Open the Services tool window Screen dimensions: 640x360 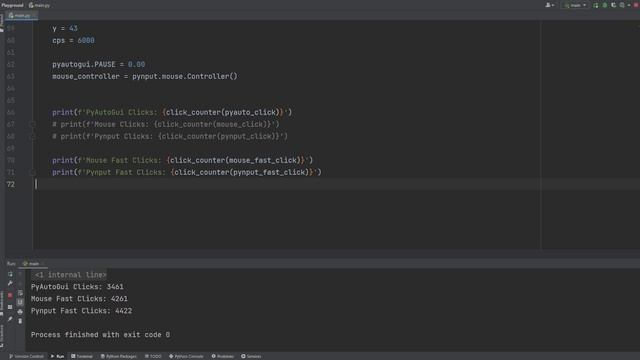click(251, 356)
